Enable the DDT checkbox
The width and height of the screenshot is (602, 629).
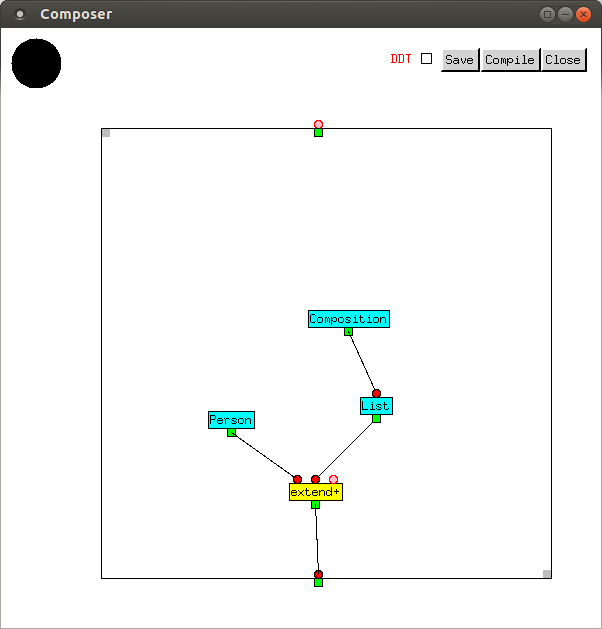(426, 59)
